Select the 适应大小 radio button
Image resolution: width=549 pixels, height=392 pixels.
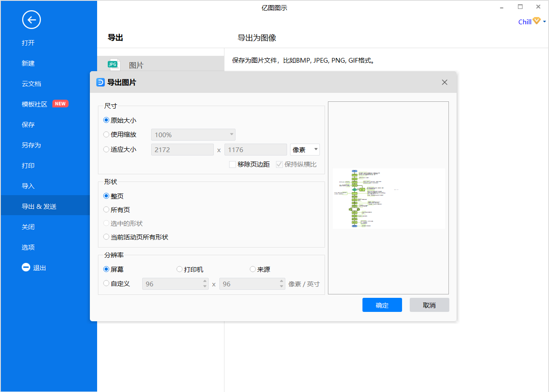click(106, 149)
